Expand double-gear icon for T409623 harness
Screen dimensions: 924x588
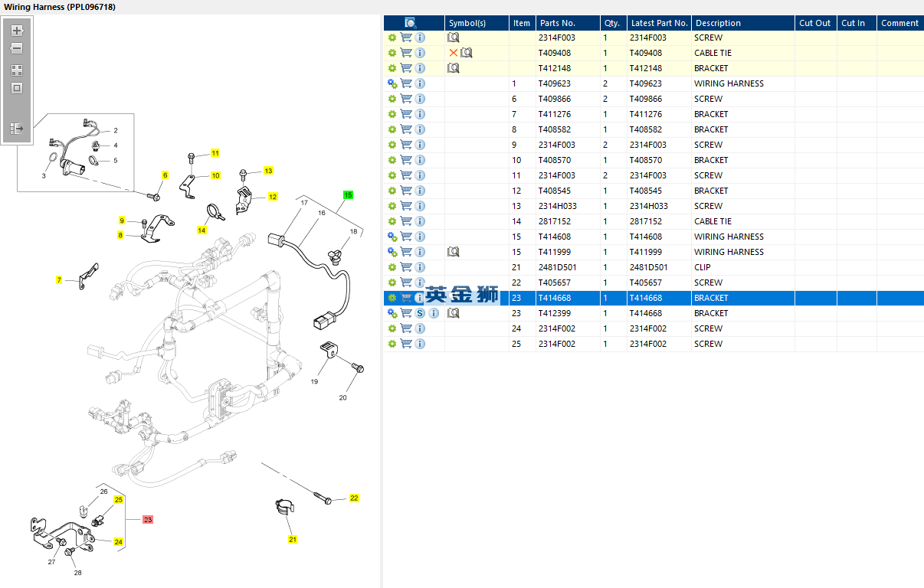click(x=392, y=83)
